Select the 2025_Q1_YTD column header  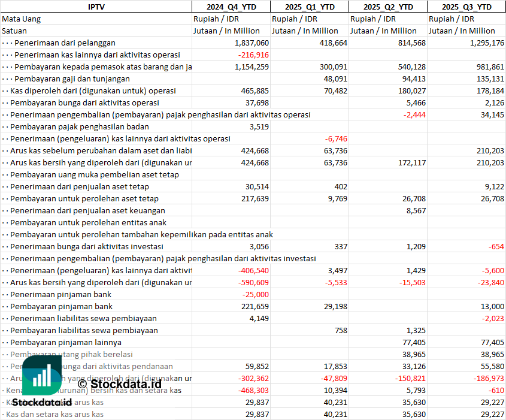(x=310, y=7)
